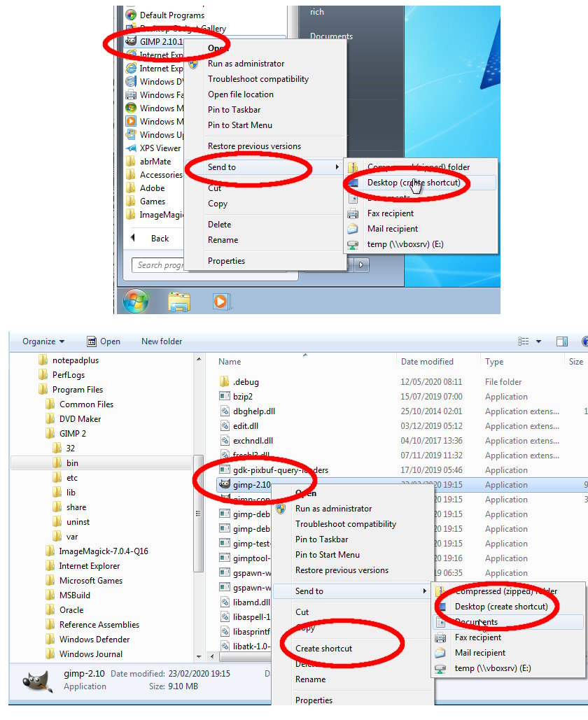Click the Default Programs icon in Start menu
Screen dimensions: 588x720
[131, 15]
